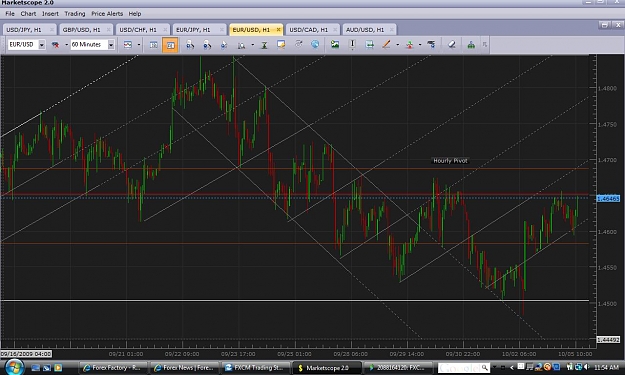The image size is (625, 375).
Task: Click the yellow note icon in the toolbar
Action: point(281,44)
